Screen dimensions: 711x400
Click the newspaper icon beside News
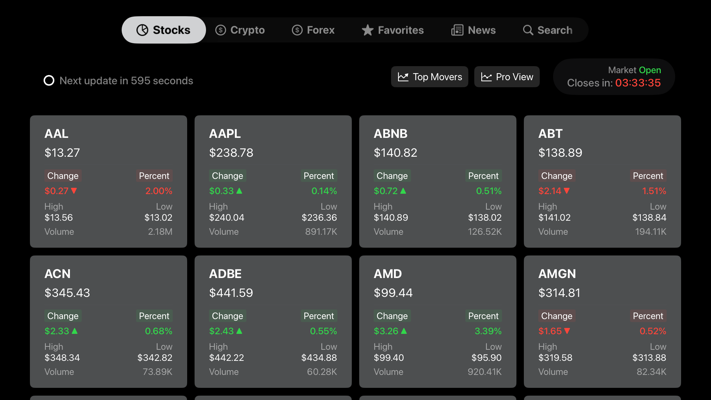(x=457, y=30)
